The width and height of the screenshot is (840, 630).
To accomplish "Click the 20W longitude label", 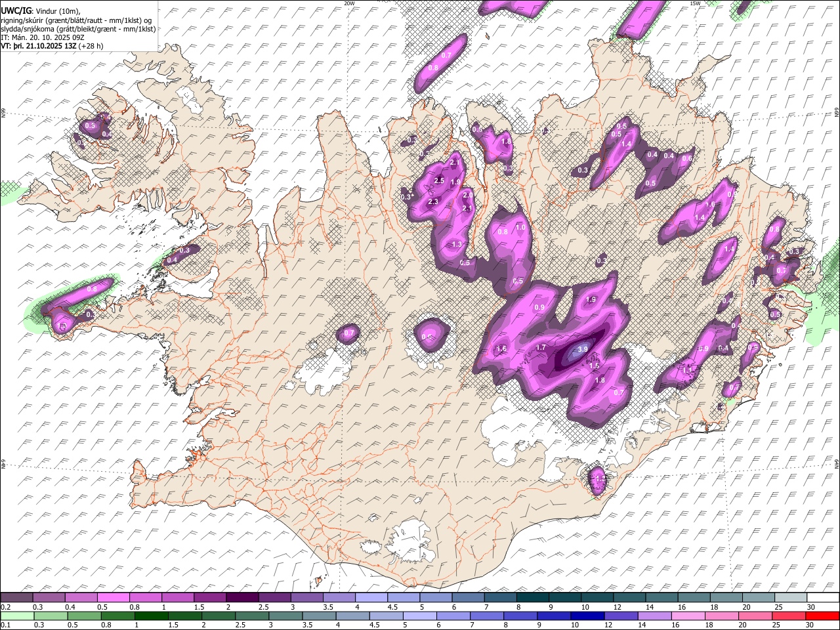I will (349, 3).
